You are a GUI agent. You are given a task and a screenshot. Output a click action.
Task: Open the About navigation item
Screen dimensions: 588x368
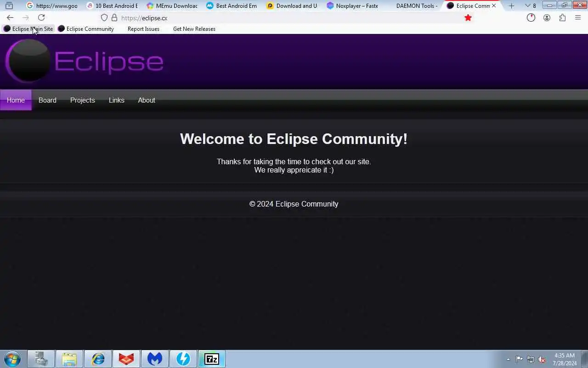[147, 100]
